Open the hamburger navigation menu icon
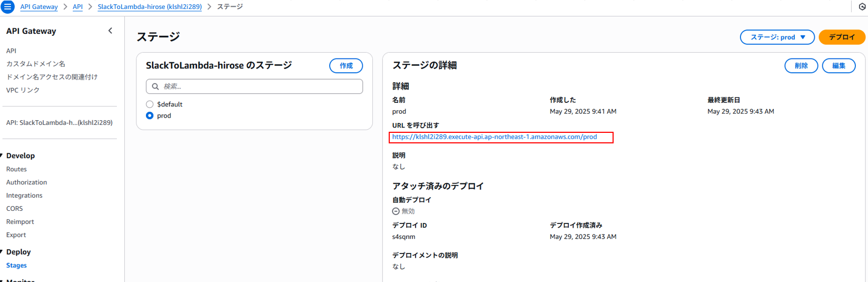The height and width of the screenshot is (282, 868). click(8, 7)
